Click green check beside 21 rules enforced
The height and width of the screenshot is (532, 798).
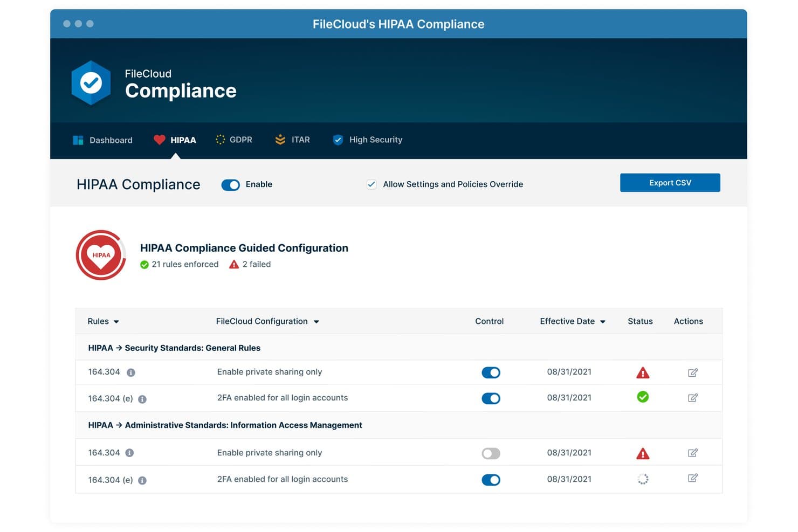point(145,265)
